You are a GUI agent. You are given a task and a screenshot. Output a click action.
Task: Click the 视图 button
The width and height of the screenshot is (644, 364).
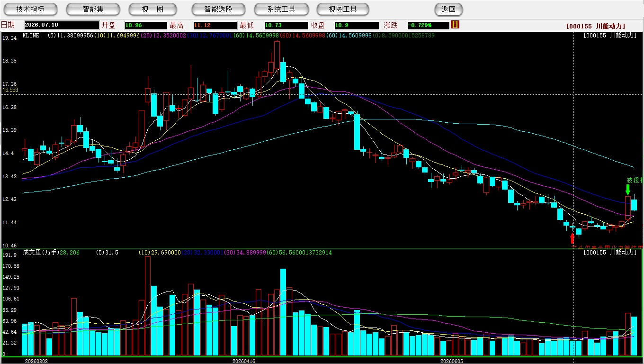[152, 9]
